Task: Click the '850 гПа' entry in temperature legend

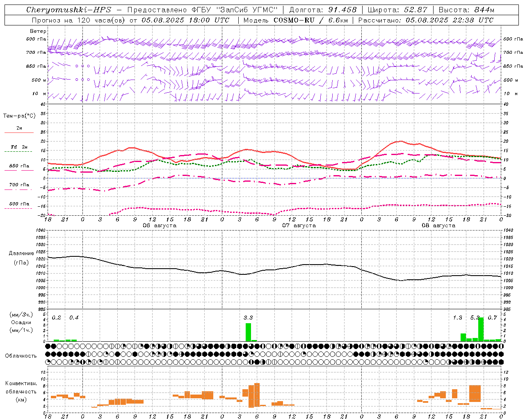Action: point(19,166)
